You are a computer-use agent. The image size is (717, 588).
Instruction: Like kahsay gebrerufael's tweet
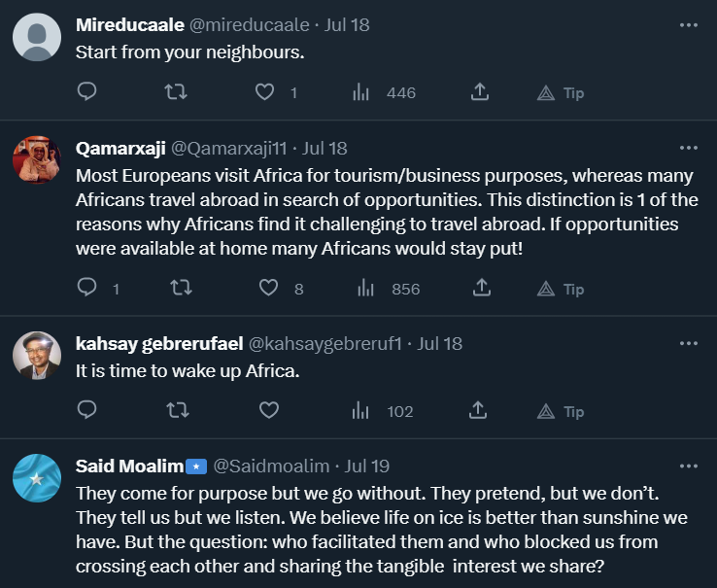point(269,411)
